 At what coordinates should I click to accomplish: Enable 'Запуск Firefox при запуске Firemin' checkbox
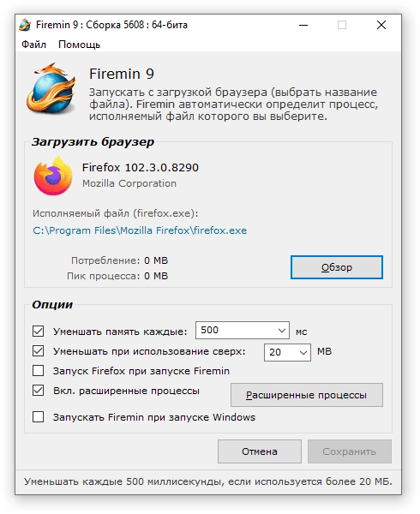pos(38,371)
